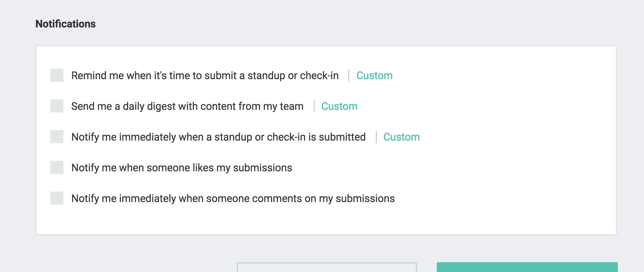Click the divider beside the daily digest Custom link
644x272 pixels.
click(x=314, y=106)
